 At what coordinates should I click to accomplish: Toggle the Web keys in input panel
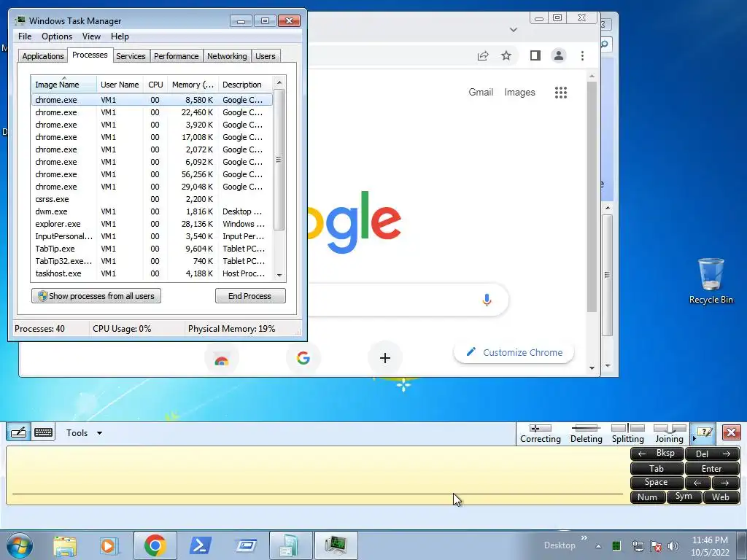pos(721,497)
